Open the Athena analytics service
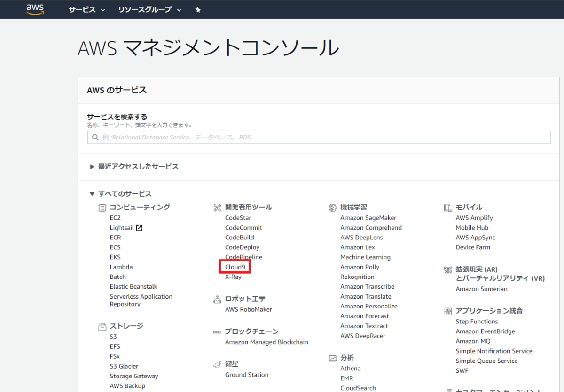This screenshot has height=392, width=564. pos(351,369)
